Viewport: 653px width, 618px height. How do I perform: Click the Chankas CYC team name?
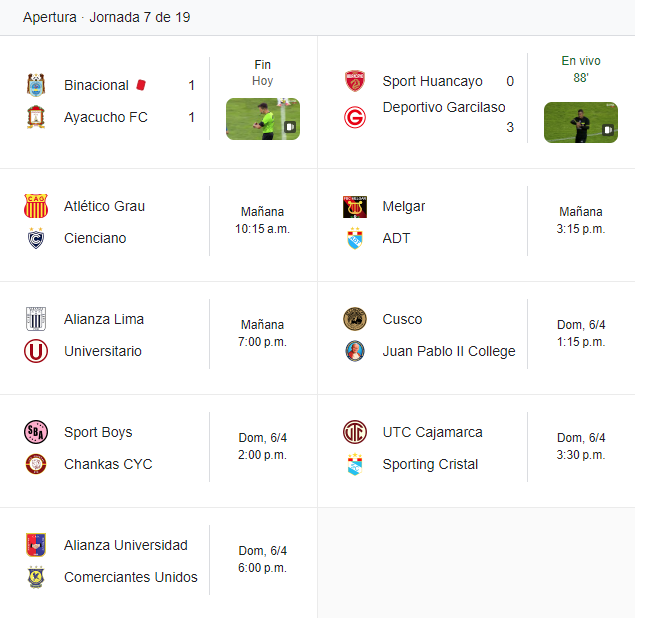coord(108,464)
